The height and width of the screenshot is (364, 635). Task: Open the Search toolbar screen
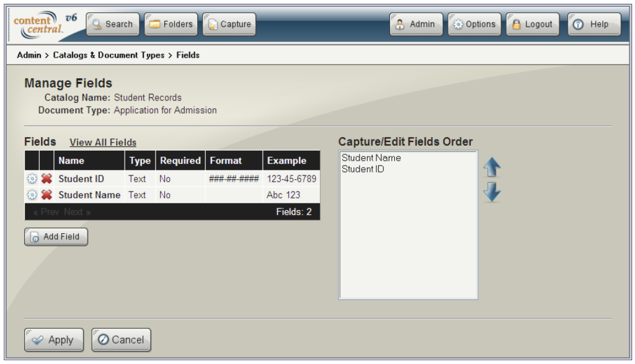point(113,24)
